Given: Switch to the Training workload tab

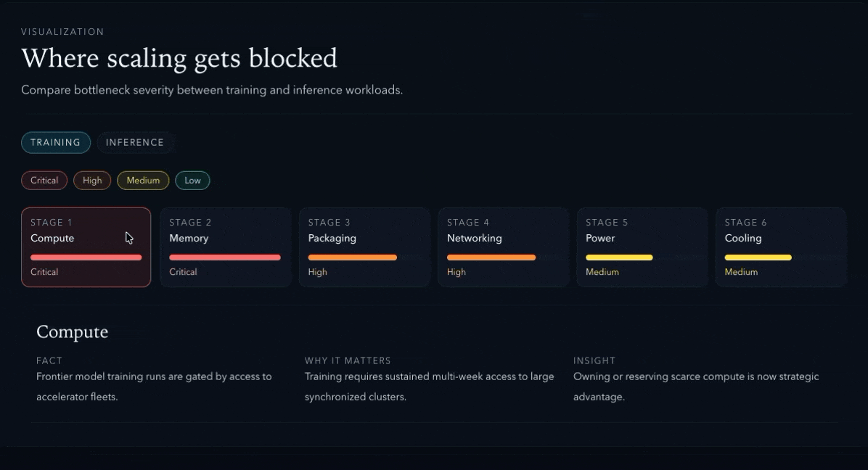Looking at the screenshot, I should pyautogui.click(x=56, y=143).
